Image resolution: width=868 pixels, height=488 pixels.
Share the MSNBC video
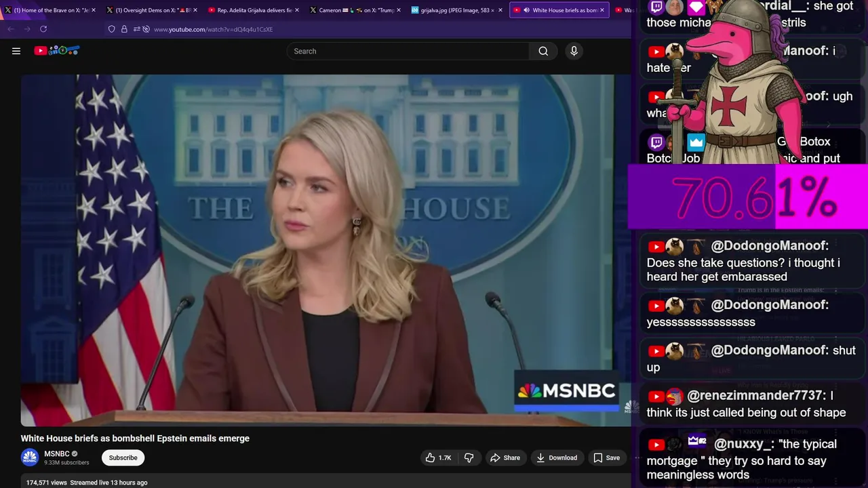tap(505, 457)
